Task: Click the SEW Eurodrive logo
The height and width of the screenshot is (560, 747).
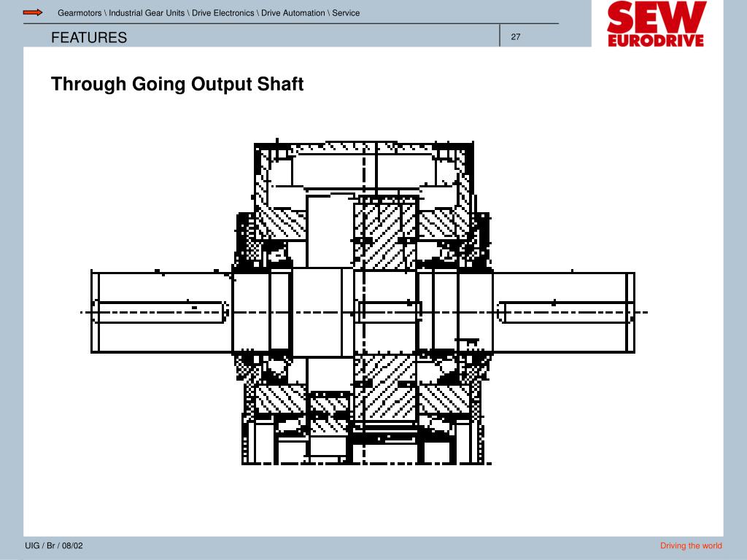Action: tap(656, 24)
